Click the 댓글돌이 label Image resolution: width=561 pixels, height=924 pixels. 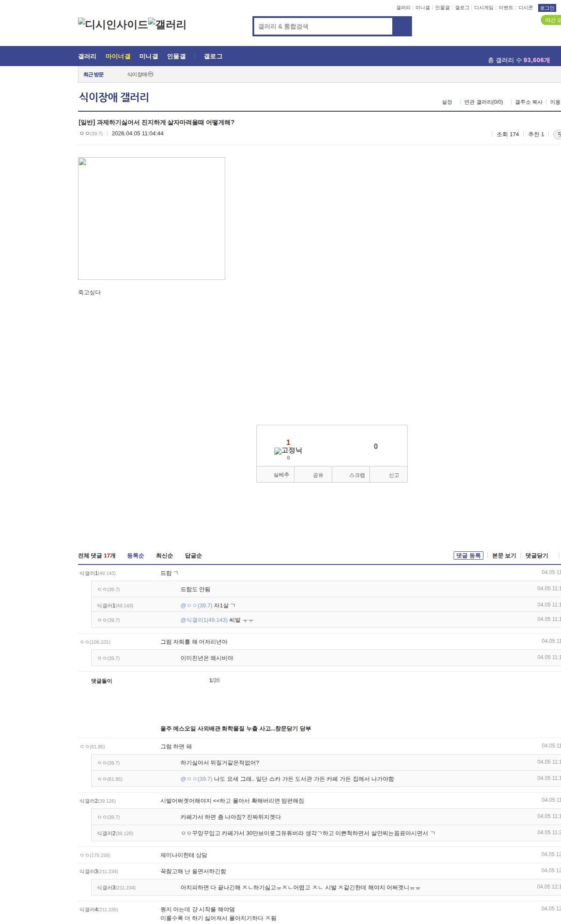point(102,681)
